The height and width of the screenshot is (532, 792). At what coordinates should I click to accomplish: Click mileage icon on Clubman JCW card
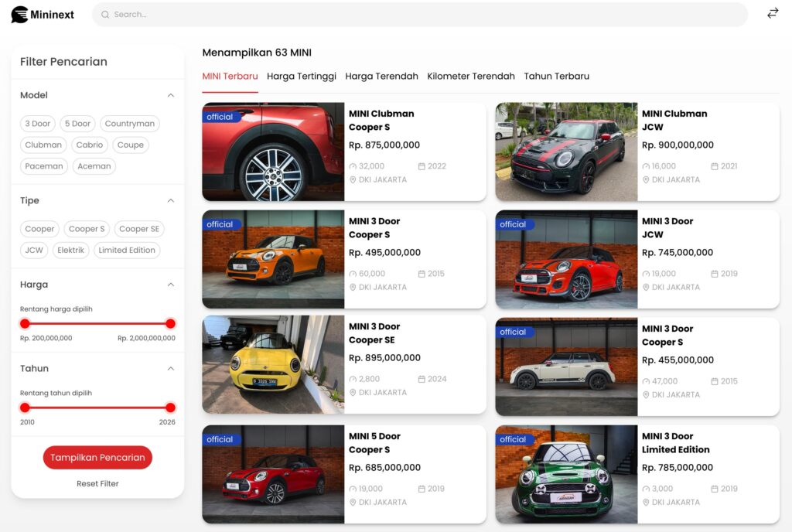tap(646, 166)
